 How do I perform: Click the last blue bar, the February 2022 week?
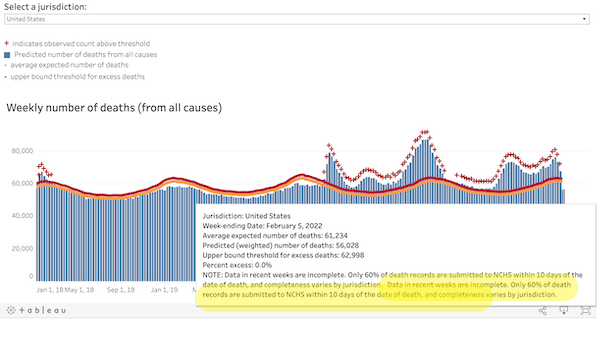click(563, 196)
